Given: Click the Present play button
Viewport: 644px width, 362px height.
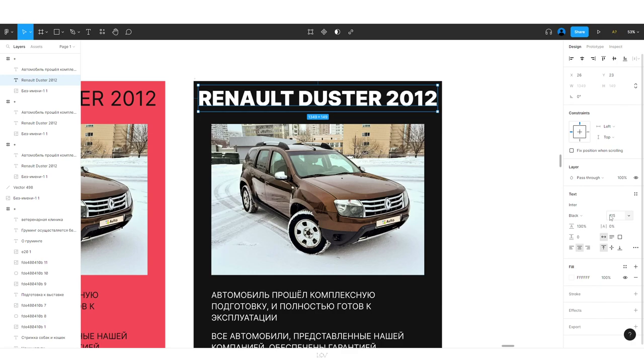Looking at the screenshot, I should click(x=599, y=32).
